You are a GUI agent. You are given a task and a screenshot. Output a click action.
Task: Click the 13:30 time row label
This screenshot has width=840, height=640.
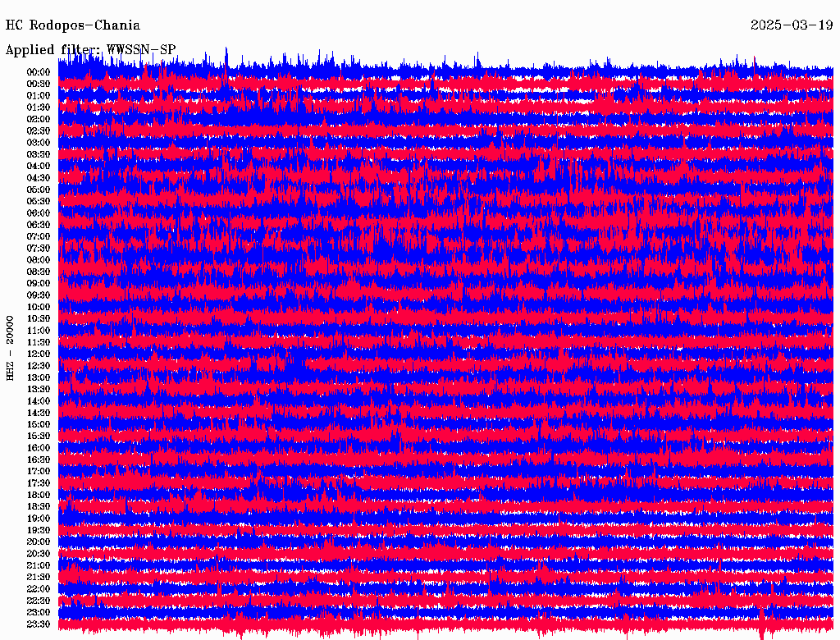[x=39, y=389]
